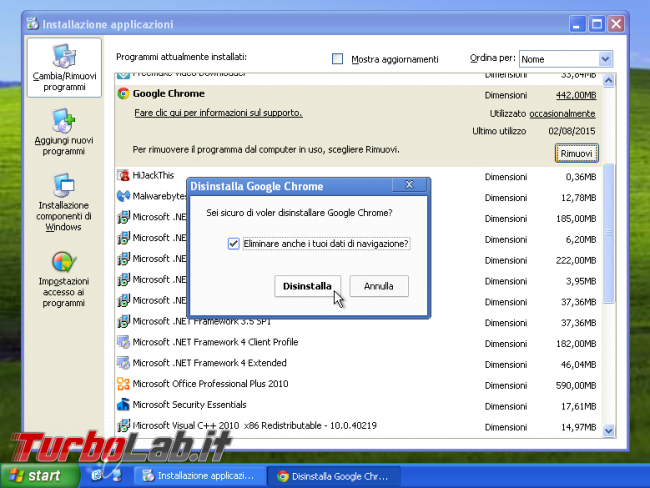Click Google Chrome program name
This screenshot has width=650, height=488.
coord(169,94)
